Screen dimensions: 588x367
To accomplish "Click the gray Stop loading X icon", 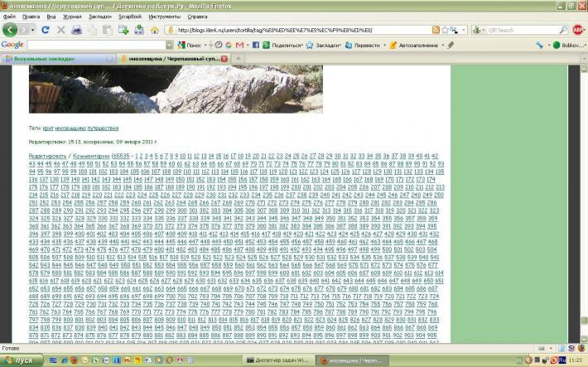I will [60, 30].
